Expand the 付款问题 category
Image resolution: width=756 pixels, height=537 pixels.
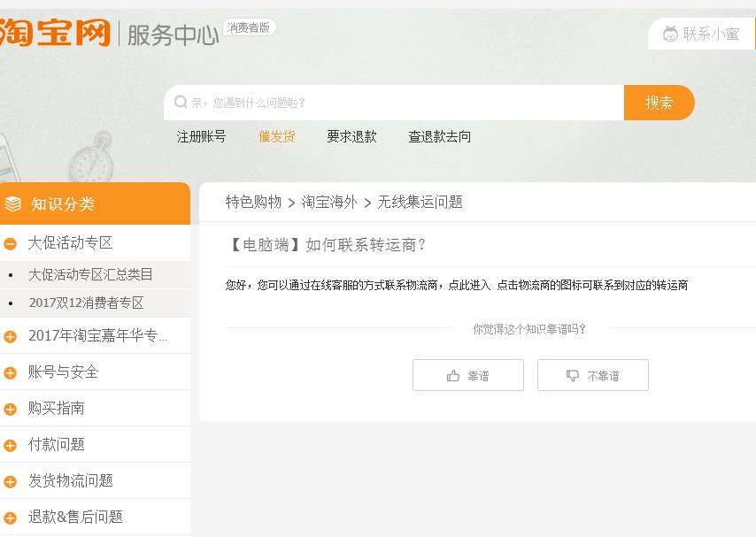[9, 444]
